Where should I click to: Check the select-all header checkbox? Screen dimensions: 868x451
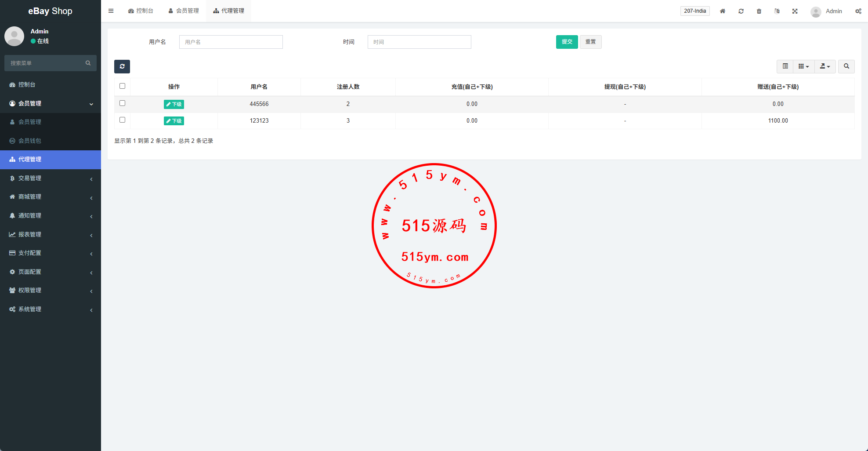pyautogui.click(x=123, y=86)
